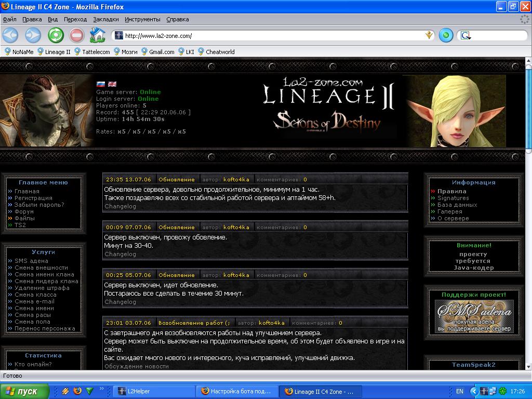Switch site language via Russian flag
The width and height of the screenshot is (532, 399).
pos(101,84)
